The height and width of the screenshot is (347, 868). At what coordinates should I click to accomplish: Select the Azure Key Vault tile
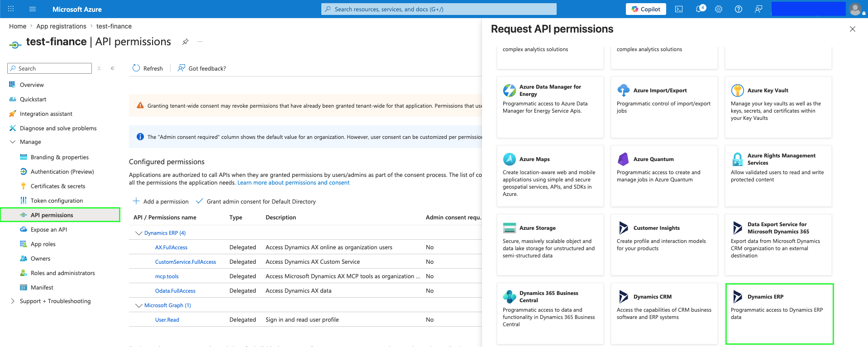(x=778, y=107)
